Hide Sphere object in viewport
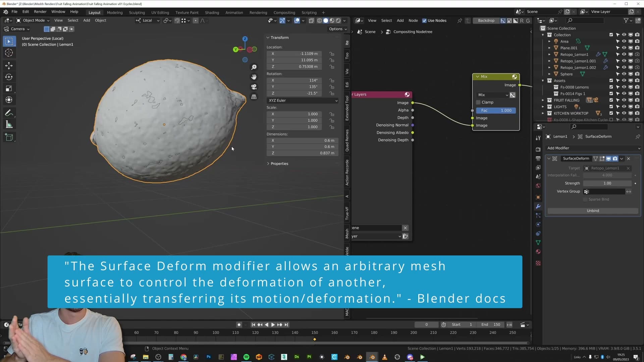The image size is (644, 362). click(624, 74)
